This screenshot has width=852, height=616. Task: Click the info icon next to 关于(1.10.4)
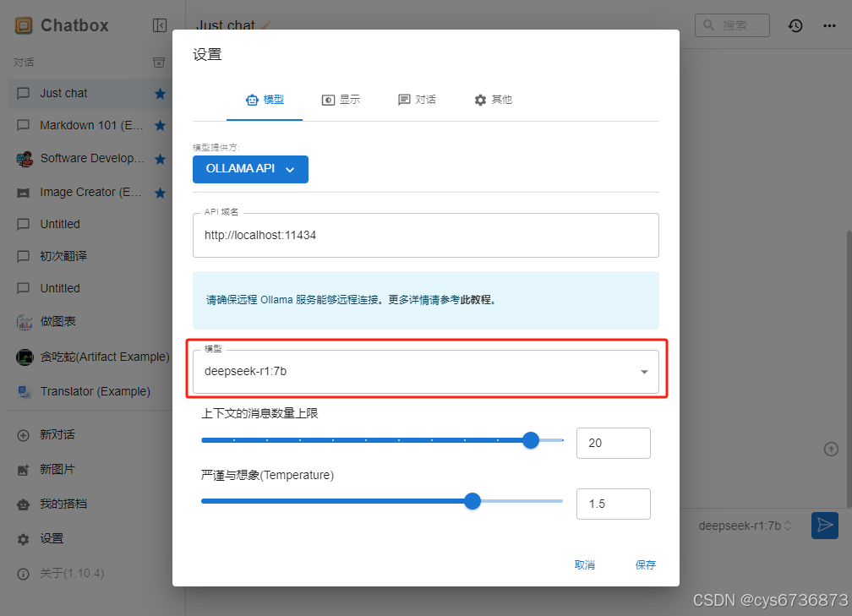(24, 575)
